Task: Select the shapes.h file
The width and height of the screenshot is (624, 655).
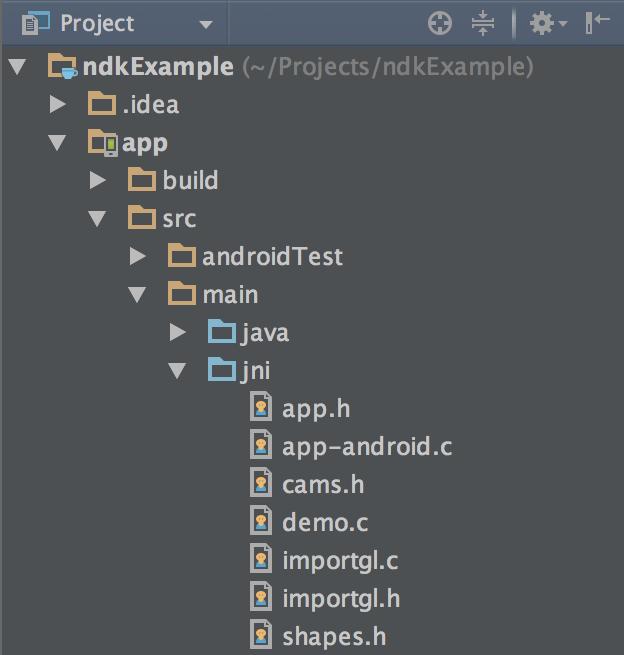Action: 334,636
